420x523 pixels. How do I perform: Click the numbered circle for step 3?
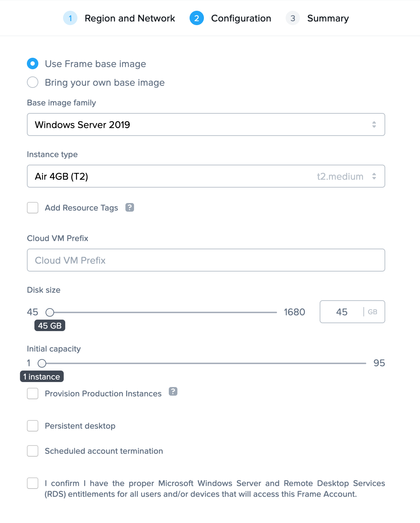click(292, 18)
